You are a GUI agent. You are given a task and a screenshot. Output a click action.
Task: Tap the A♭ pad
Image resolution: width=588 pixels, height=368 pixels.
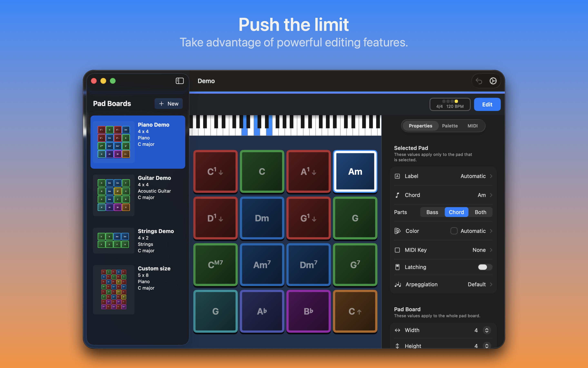pos(262,311)
